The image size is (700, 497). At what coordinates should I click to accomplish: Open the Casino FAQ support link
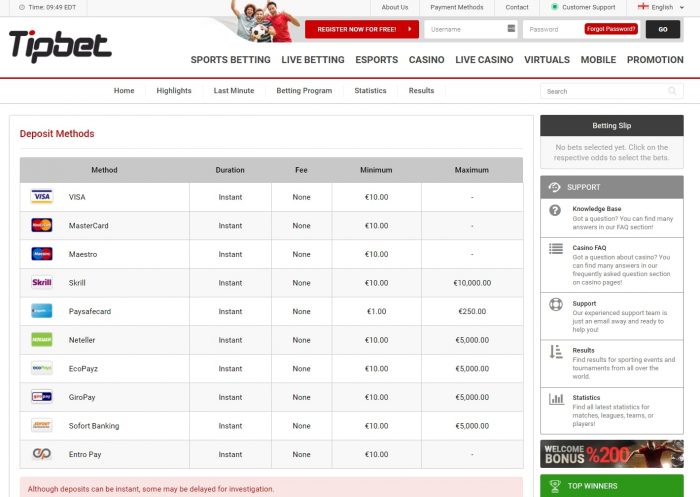[x=589, y=247]
